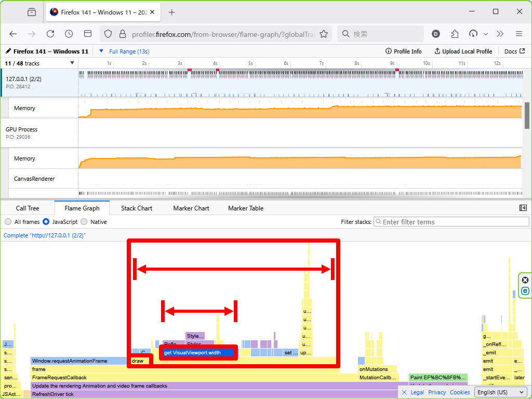Screen dimensions: 532x399
Task: Open the range dropdown triangle beside Full Range
Action: point(101,51)
